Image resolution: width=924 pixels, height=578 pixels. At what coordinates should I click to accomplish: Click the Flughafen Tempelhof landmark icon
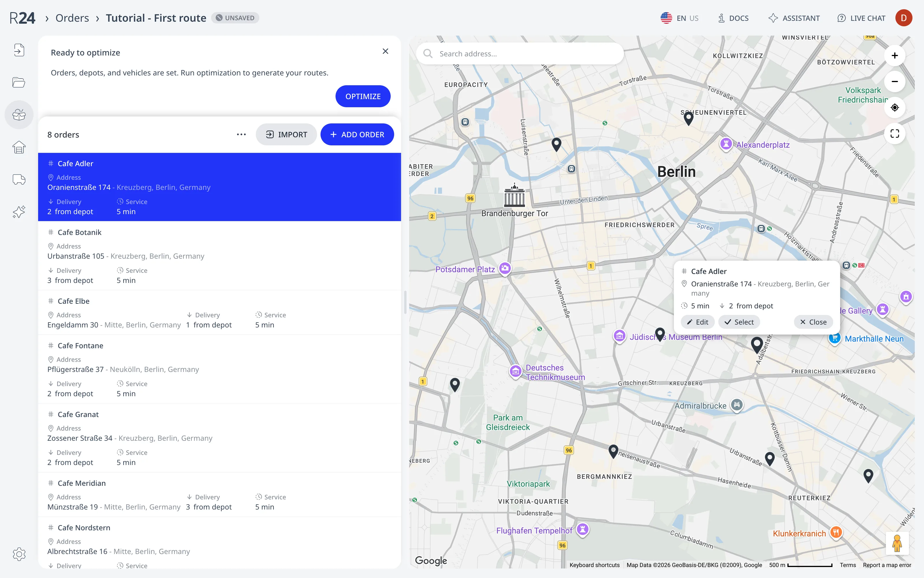(583, 529)
